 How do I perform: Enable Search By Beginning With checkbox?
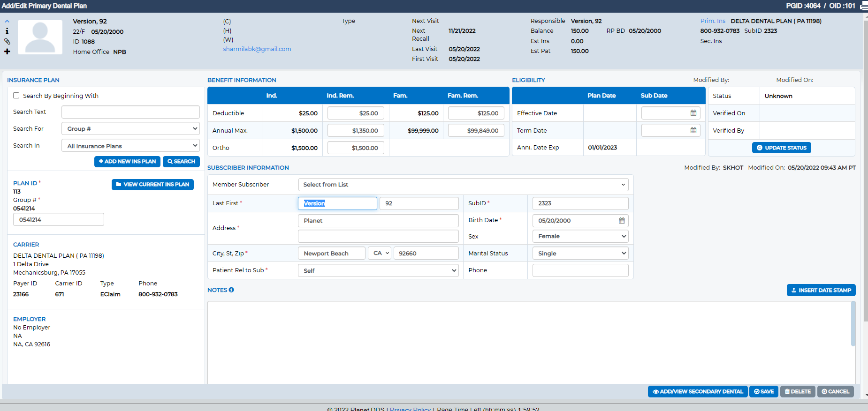point(16,96)
